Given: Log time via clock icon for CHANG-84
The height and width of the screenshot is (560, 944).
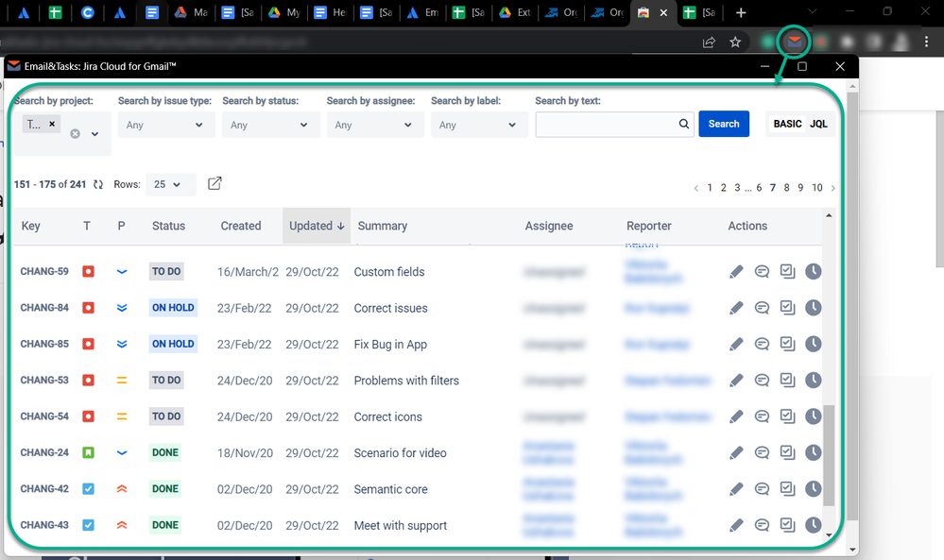Looking at the screenshot, I should pyautogui.click(x=814, y=307).
